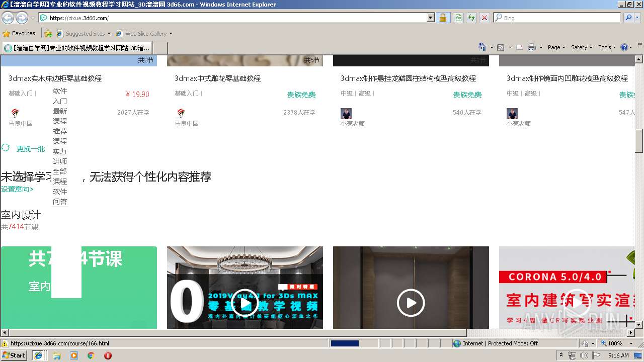Open Page menu dropdown
Image resolution: width=644 pixels, height=362 pixels.
pos(556,47)
